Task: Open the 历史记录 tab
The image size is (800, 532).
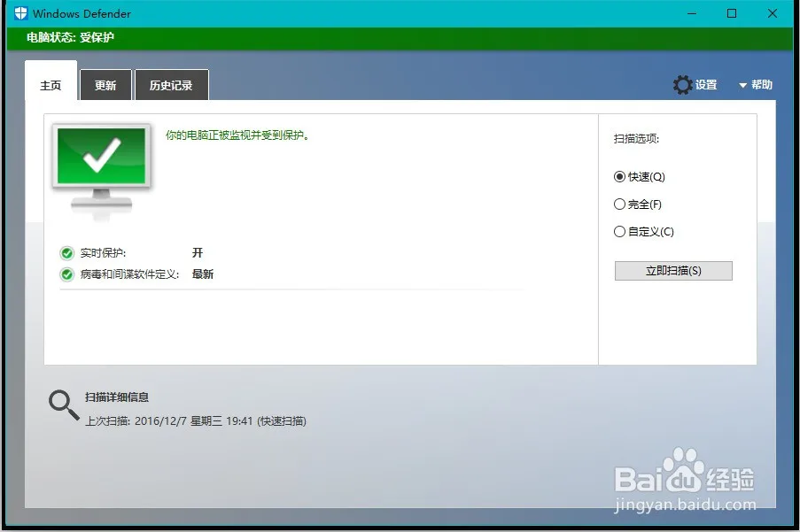Action: (171, 84)
